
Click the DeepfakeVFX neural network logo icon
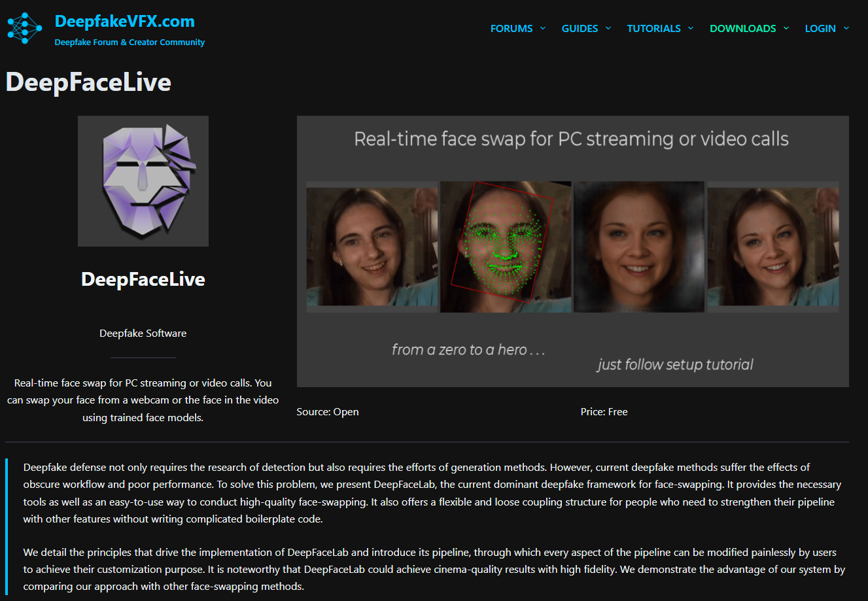tap(24, 28)
